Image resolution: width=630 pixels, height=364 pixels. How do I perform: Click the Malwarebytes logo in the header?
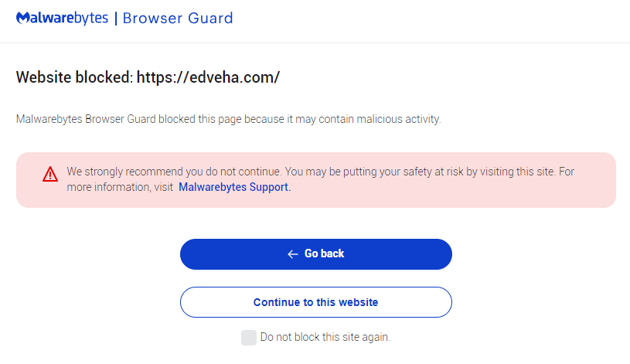pyautogui.click(x=62, y=18)
